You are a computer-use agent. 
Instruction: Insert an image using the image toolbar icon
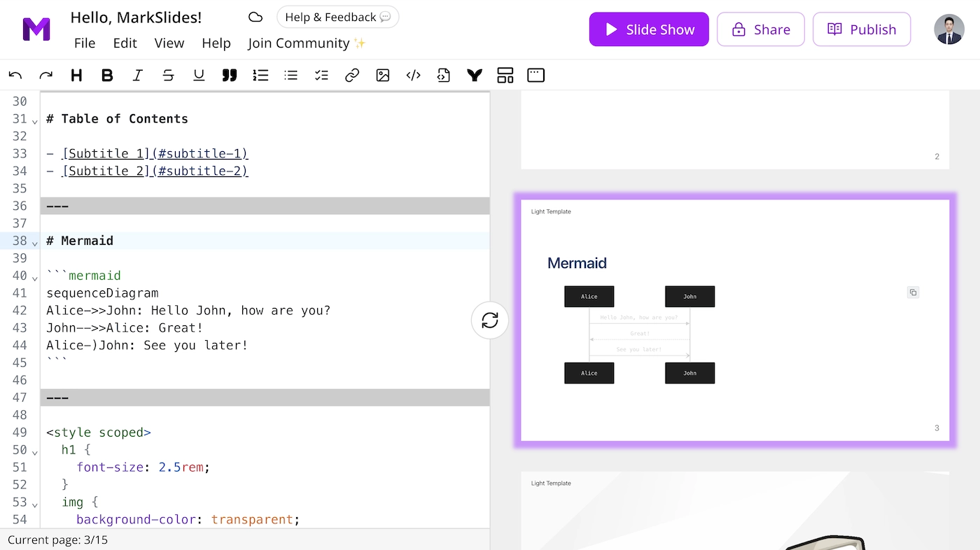[382, 75]
